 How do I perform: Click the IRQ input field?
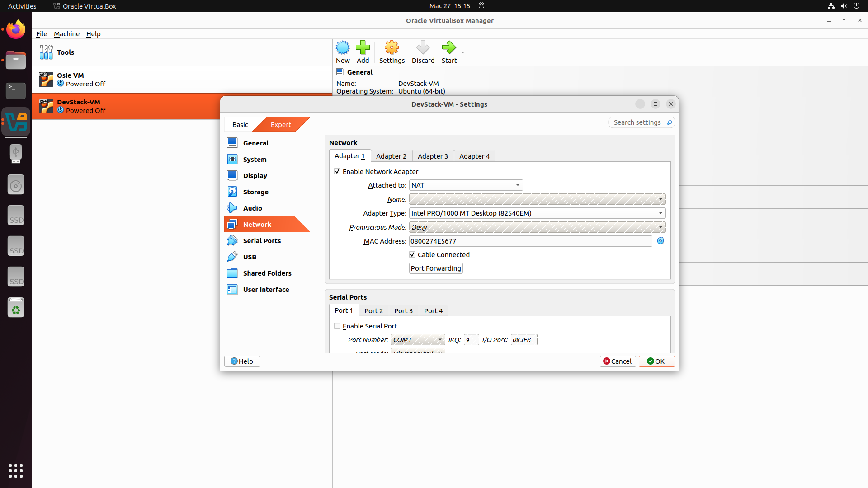coord(471,340)
